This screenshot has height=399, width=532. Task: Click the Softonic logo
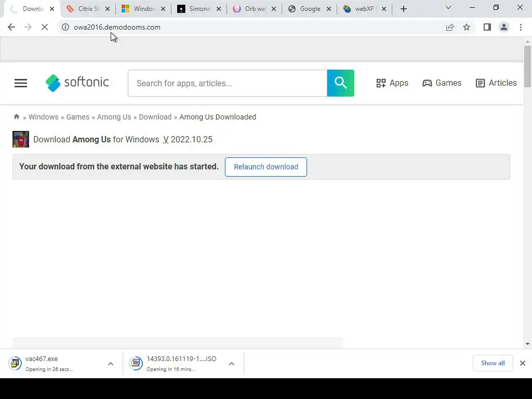pos(77,83)
